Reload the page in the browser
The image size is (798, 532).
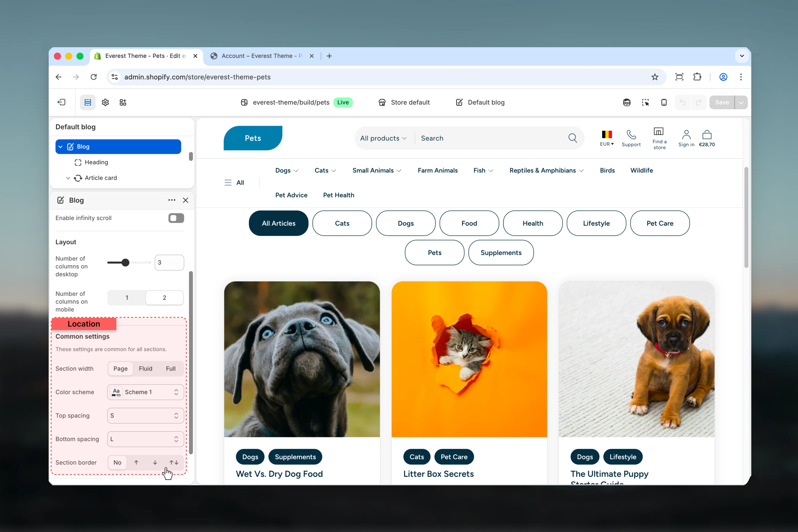[94, 77]
